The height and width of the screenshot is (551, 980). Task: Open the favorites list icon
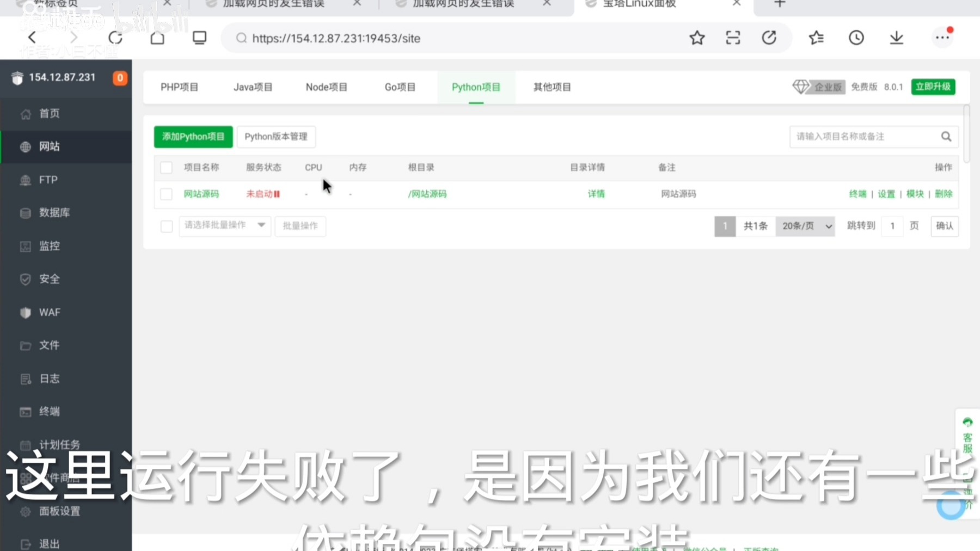[x=816, y=38]
